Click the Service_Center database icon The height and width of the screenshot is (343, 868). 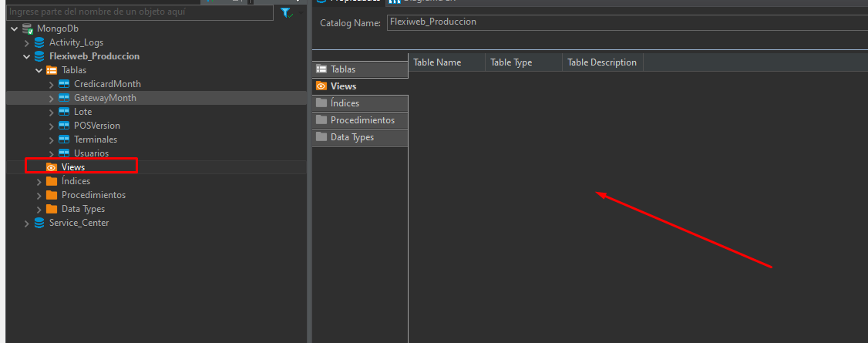pos(39,223)
